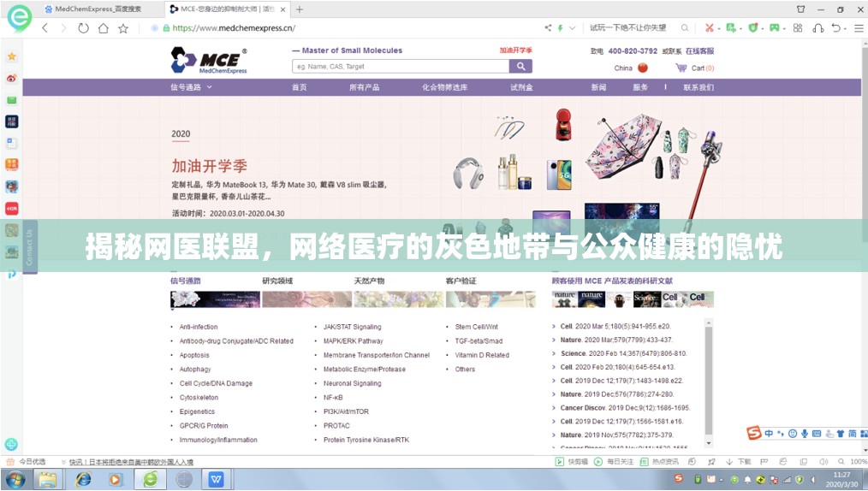Open 首页 in the purple nav bar

coord(299,86)
